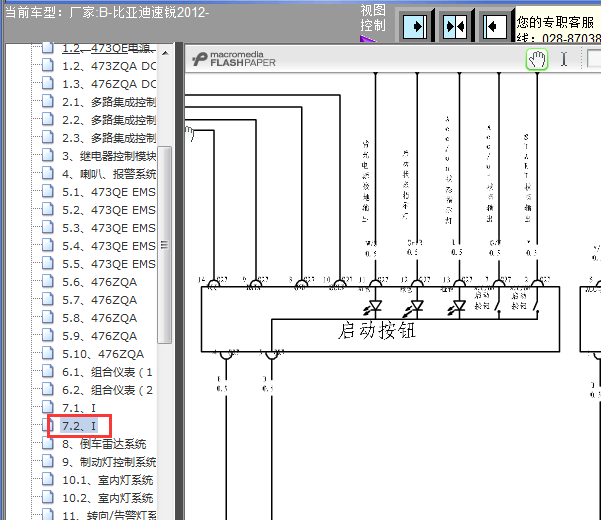Click the 启动按钮 label in the diagram
The image size is (601, 520).
377,330
